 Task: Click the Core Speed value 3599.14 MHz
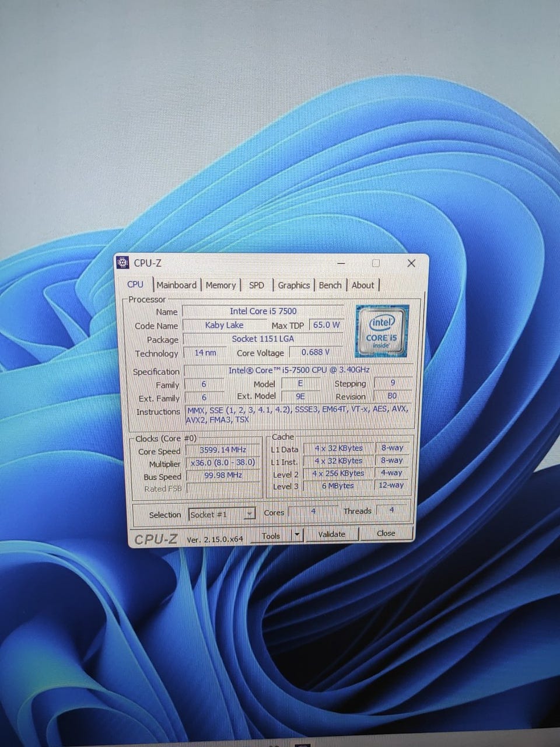[223, 450]
